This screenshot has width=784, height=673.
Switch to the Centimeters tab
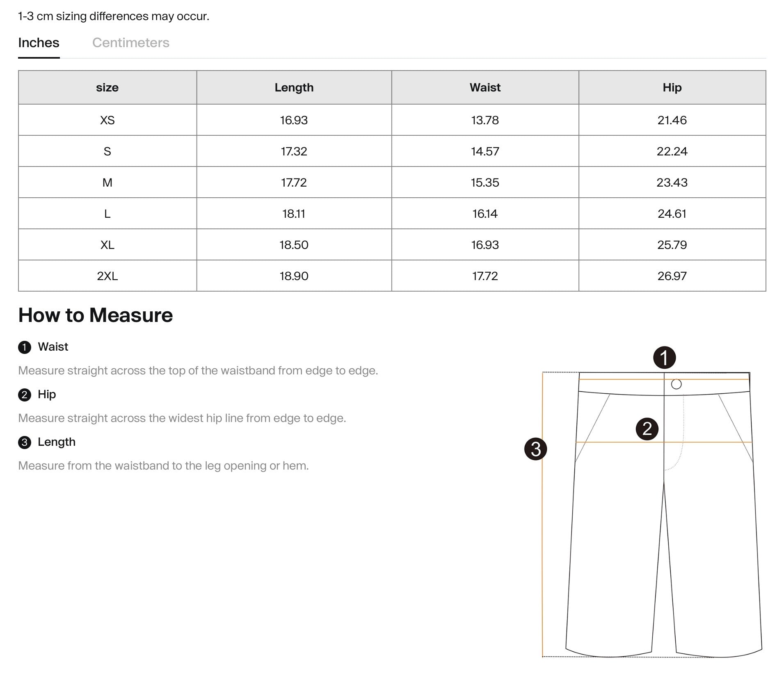tap(130, 43)
